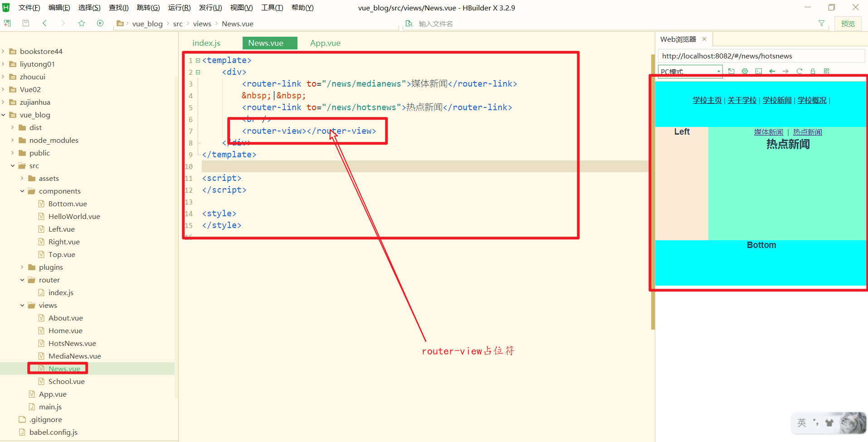Click the browser back arrow

point(772,71)
